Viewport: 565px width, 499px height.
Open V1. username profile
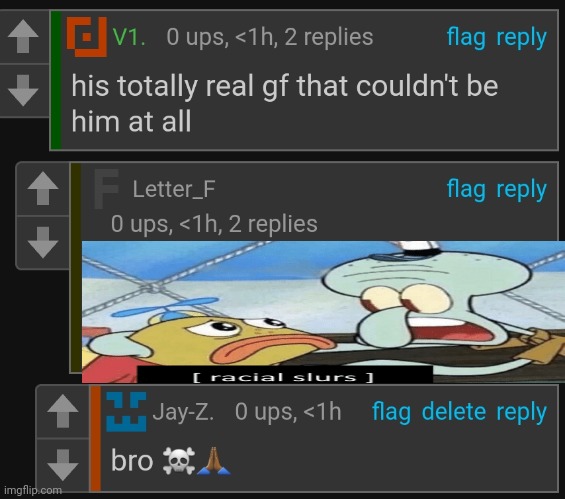click(129, 37)
